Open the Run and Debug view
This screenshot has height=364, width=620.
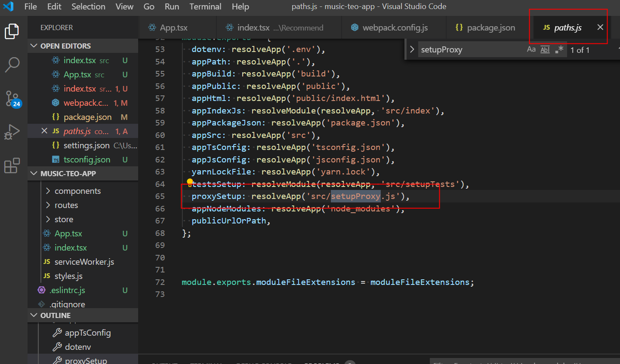12,132
